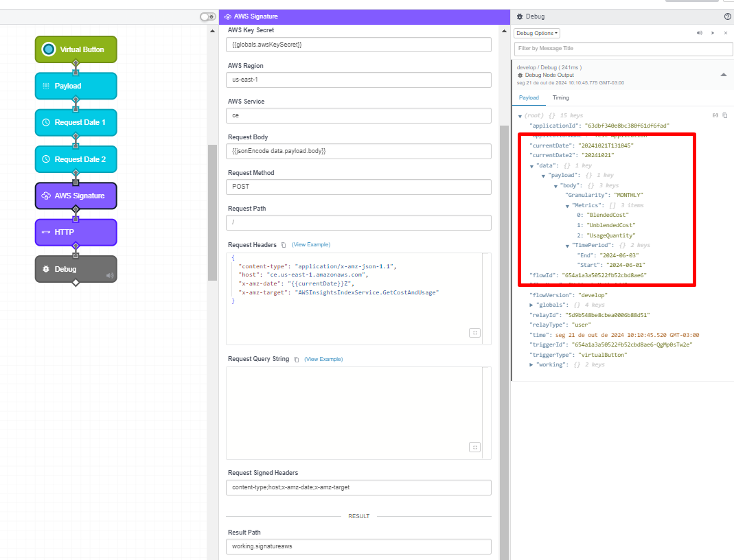Click the debug stream play icon
This screenshot has width=734, height=560.
[713, 33]
